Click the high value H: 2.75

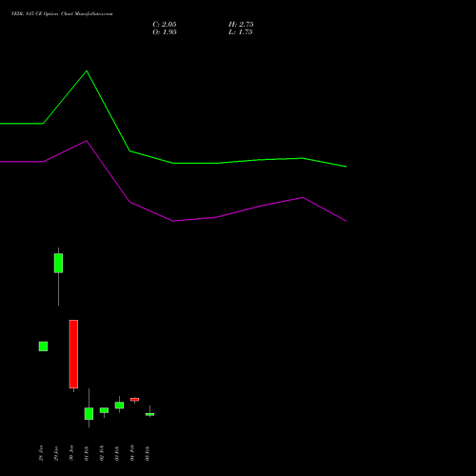pyautogui.click(x=241, y=24)
